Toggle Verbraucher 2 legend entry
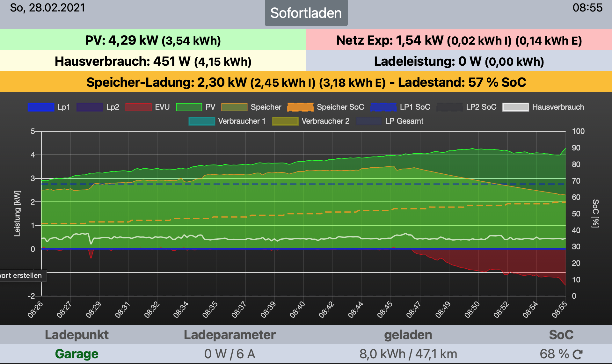The height and width of the screenshot is (364, 612). point(285,121)
